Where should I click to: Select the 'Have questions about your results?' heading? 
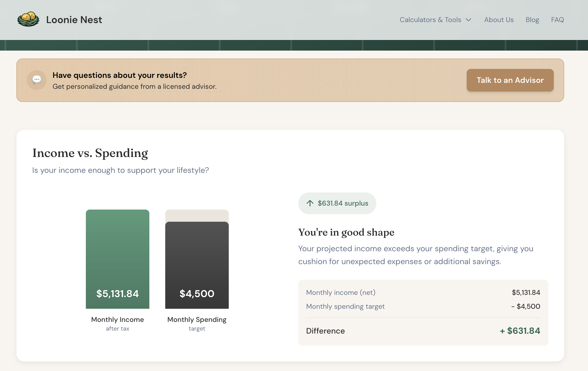tap(120, 75)
